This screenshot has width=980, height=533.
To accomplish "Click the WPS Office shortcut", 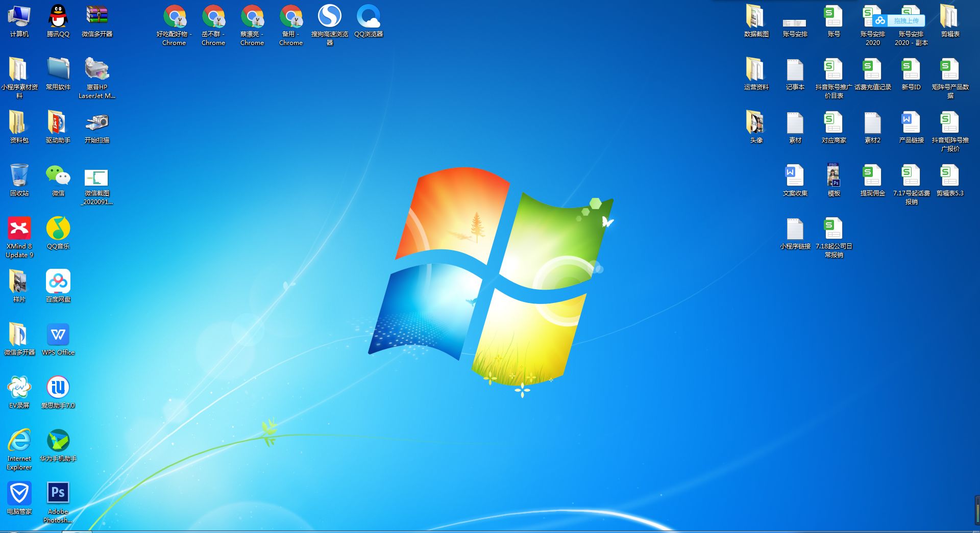I will point(58,335).
